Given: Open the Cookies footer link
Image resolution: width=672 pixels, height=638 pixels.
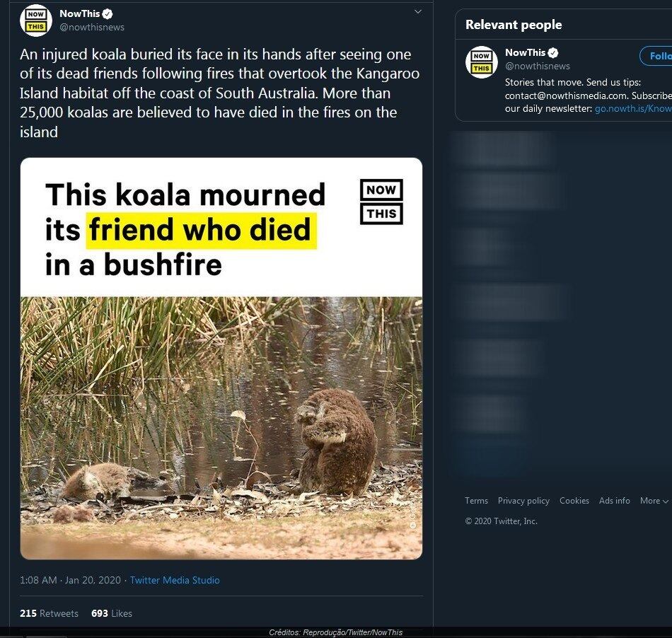Looking at the screenshot, I should (x=574, y=501).
